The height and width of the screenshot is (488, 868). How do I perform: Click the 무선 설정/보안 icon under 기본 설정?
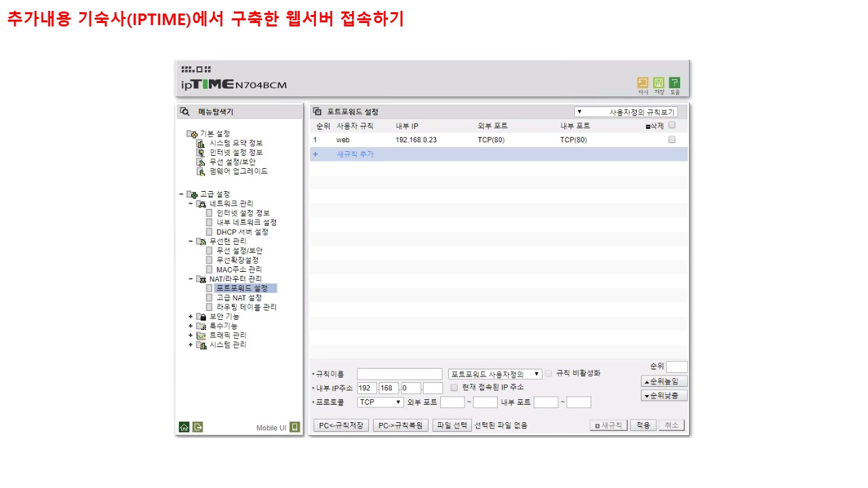point(201,162)
